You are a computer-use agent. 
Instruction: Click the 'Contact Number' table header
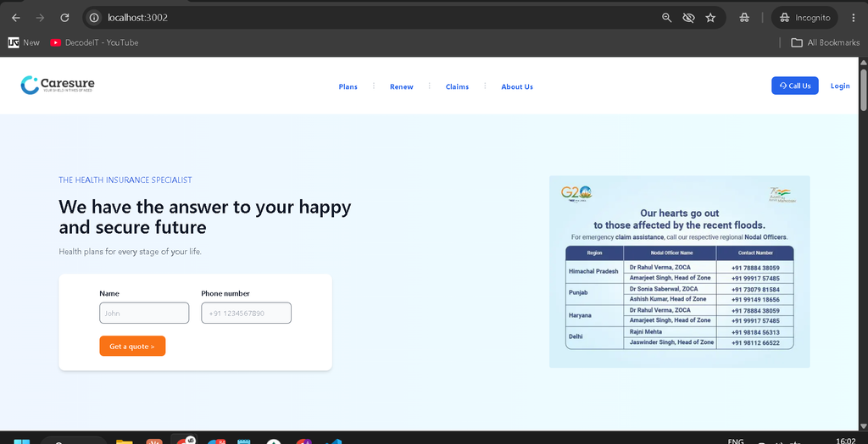pyautogui.click(x=755, y=253)
